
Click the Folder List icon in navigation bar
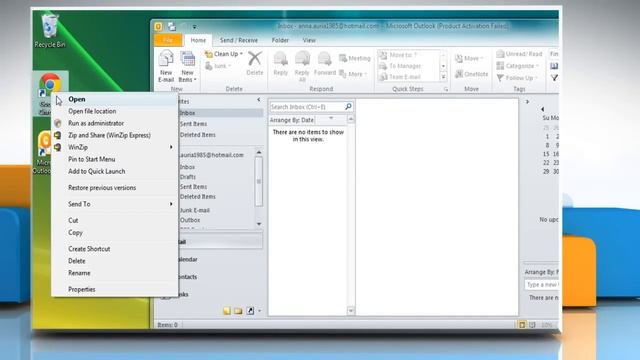pyautogui.click(x=238, y=311)
